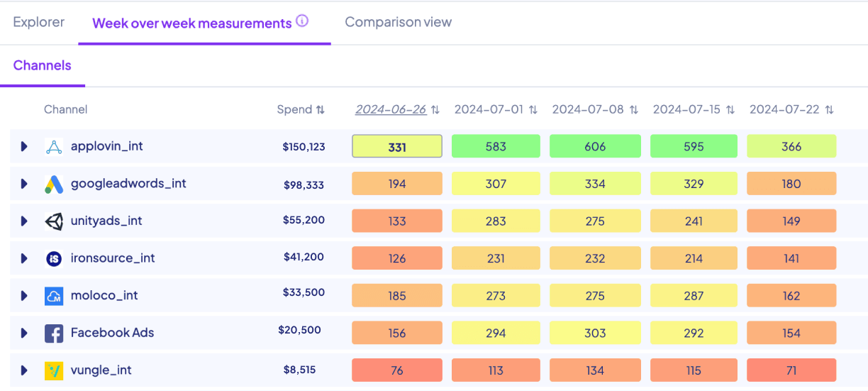Screen dimensions: 868x391
Task: Expand the googleadwords_int row arrow
Action: coord(24,184)
